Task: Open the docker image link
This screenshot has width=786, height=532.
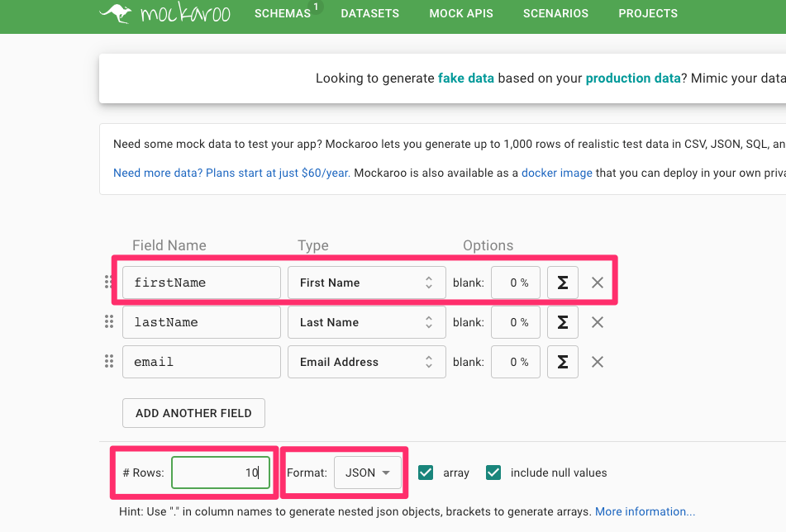Action: click(x=557, y=173)
